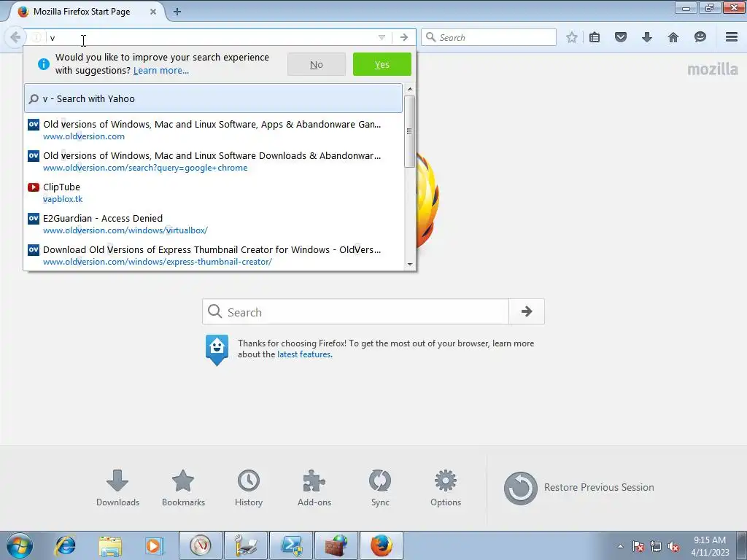Open the network tray icon
Viewport: 747px width, 560px height.
[x=656, y=546]
